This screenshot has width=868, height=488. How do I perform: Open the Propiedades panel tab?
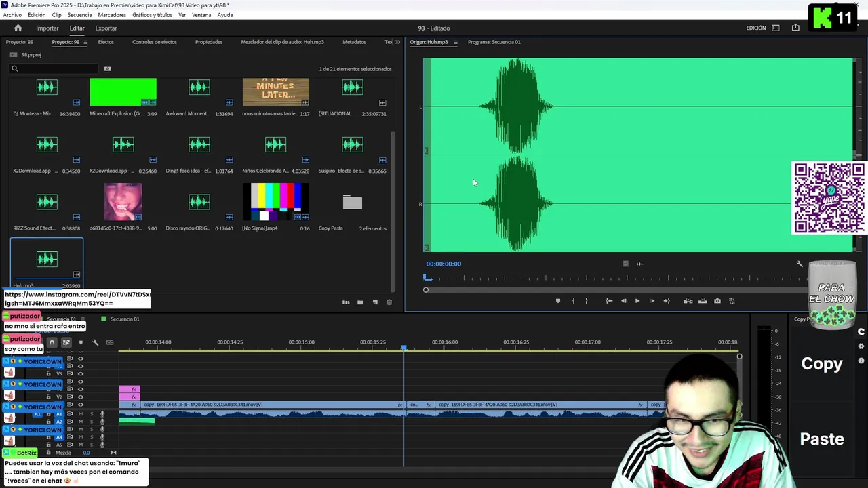click(x=209, y=42)
